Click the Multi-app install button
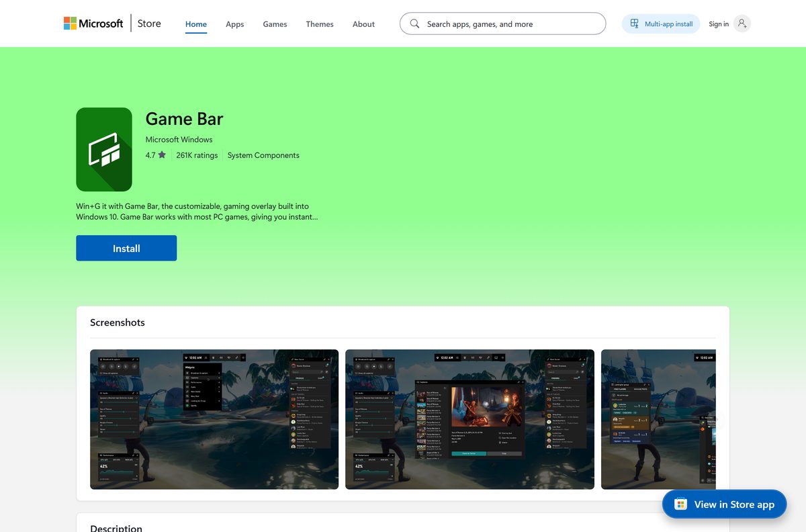This screenshot has width=806, height=532. pyautogui.click(x=661, y=24)
